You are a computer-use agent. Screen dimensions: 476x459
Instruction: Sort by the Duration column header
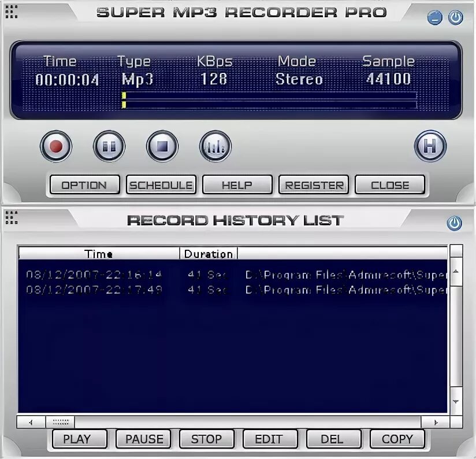(209, 253)
